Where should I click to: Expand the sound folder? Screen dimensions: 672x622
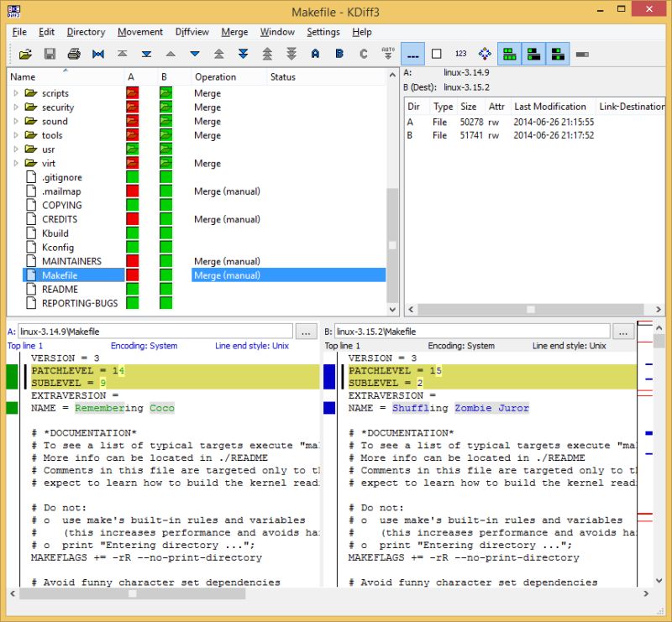pos(16,121)
